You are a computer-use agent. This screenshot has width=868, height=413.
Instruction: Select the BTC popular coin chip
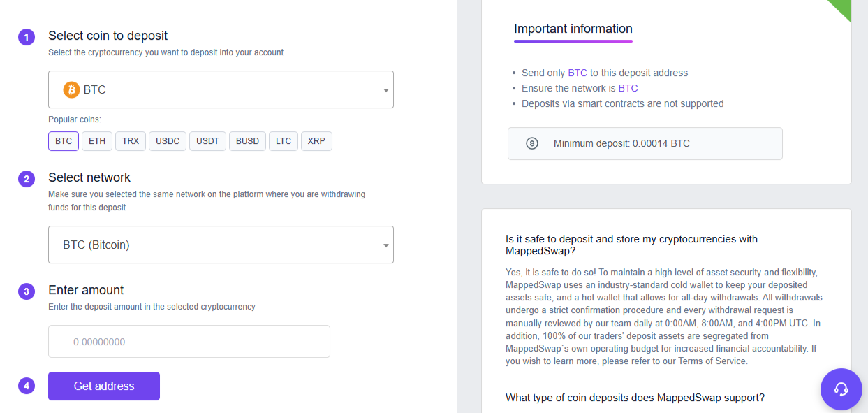coord(64,141)
